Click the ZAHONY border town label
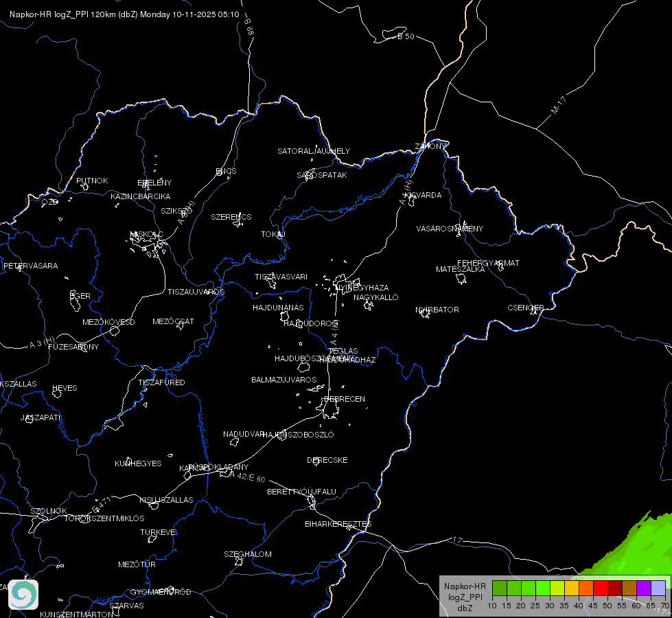The width and height of the screenshot is (672, 618). (x=430, y=146)
